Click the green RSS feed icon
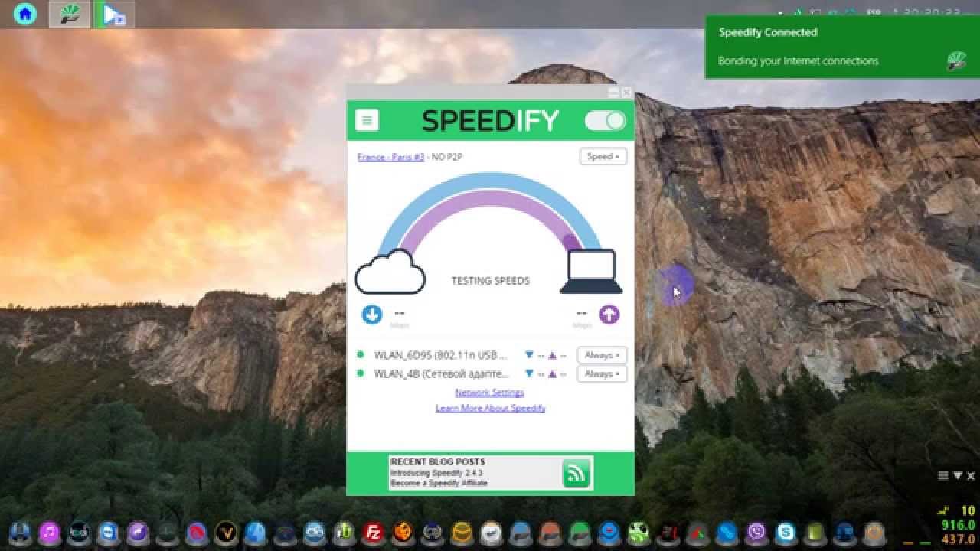 pyautogui.click(x=576, y=474)
